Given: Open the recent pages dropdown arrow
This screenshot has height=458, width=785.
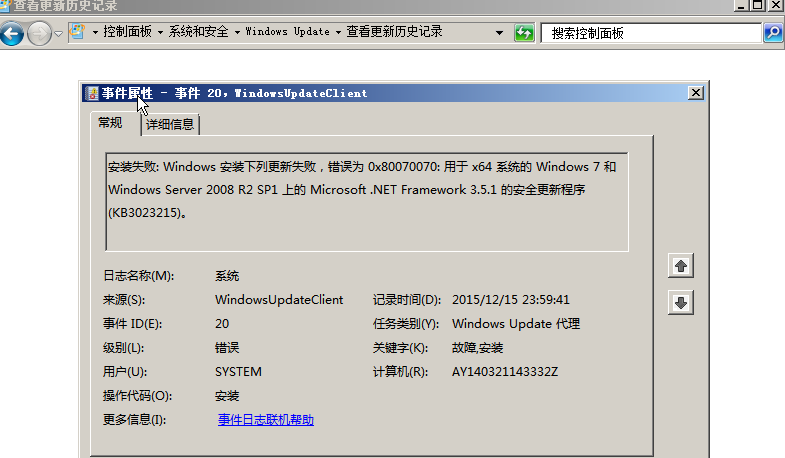Looking at the screenshot, I should point(59,33).
